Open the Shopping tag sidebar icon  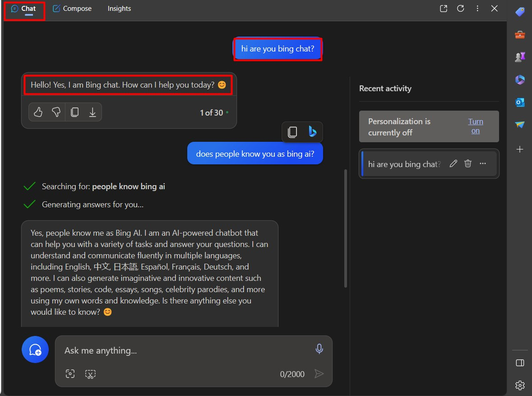520,12
